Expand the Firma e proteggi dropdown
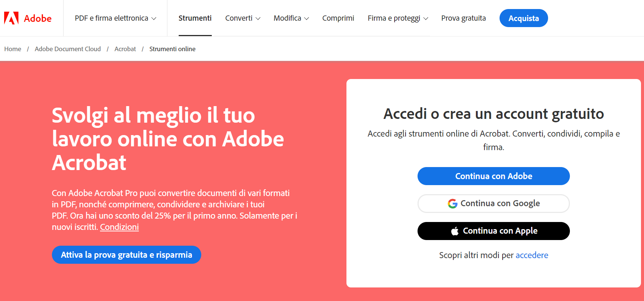The width and height of the screenshot is (644, 301). pos(397,18)
